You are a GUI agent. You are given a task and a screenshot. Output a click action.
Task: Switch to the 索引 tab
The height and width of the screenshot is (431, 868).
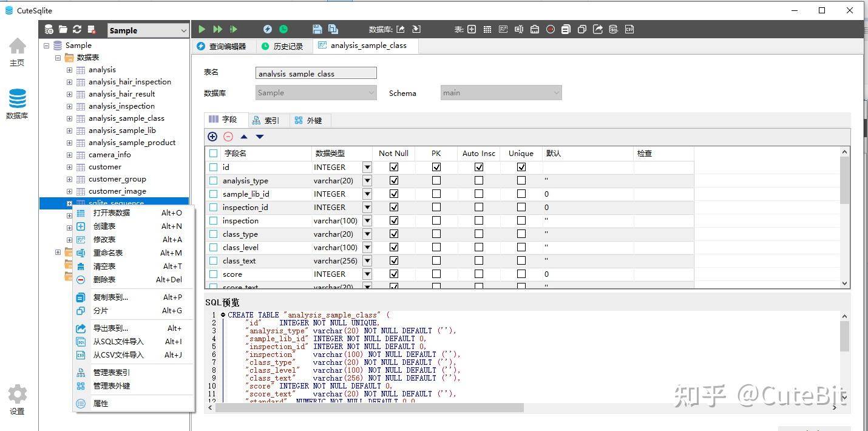pyautogui.click(x=266, y=120)
